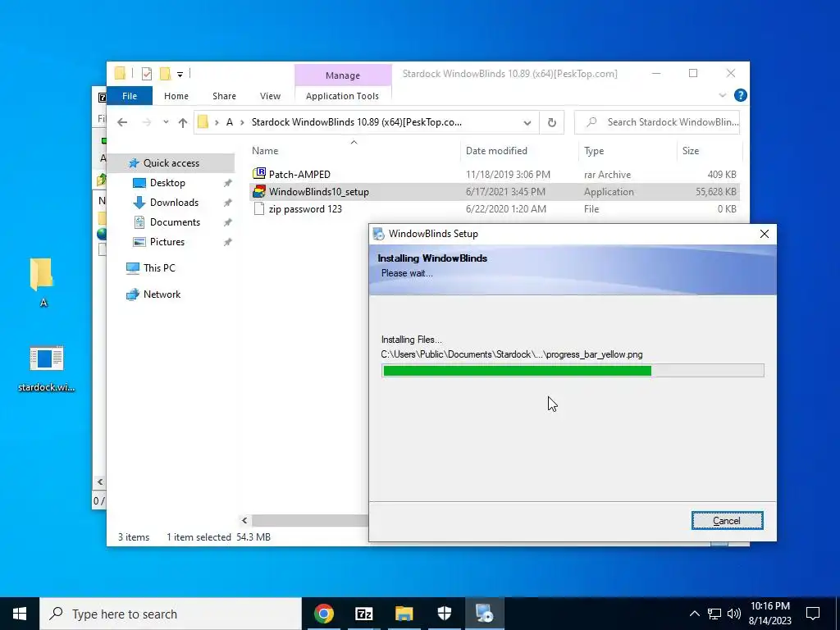
Task: Select This PC in the navigation pane
Action: pos(159,268)
